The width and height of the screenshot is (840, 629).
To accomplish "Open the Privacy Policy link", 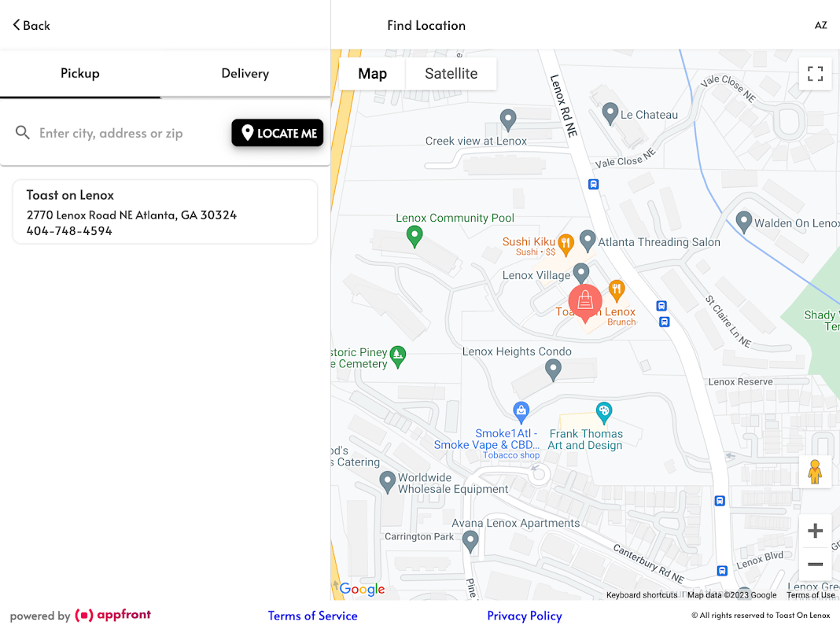I will point(525,616).
